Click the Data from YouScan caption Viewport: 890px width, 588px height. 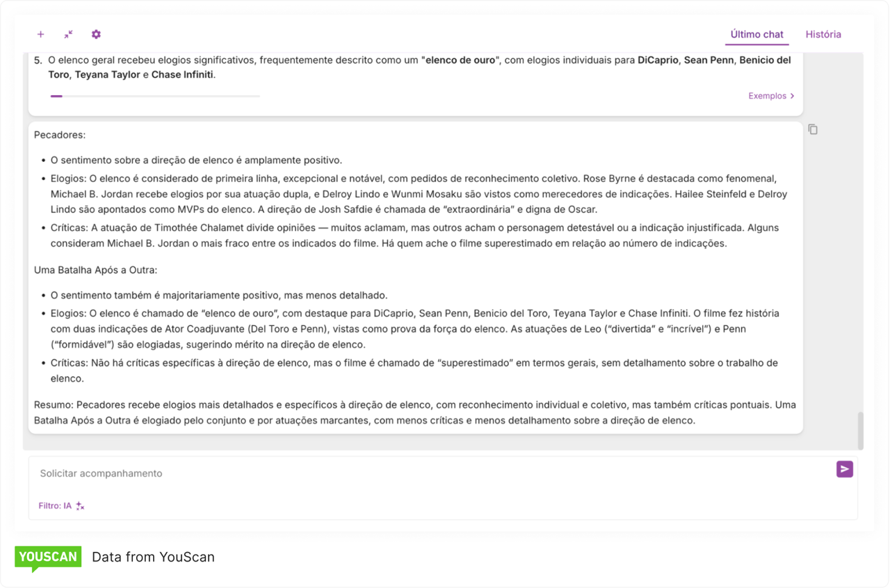point(153,557)
